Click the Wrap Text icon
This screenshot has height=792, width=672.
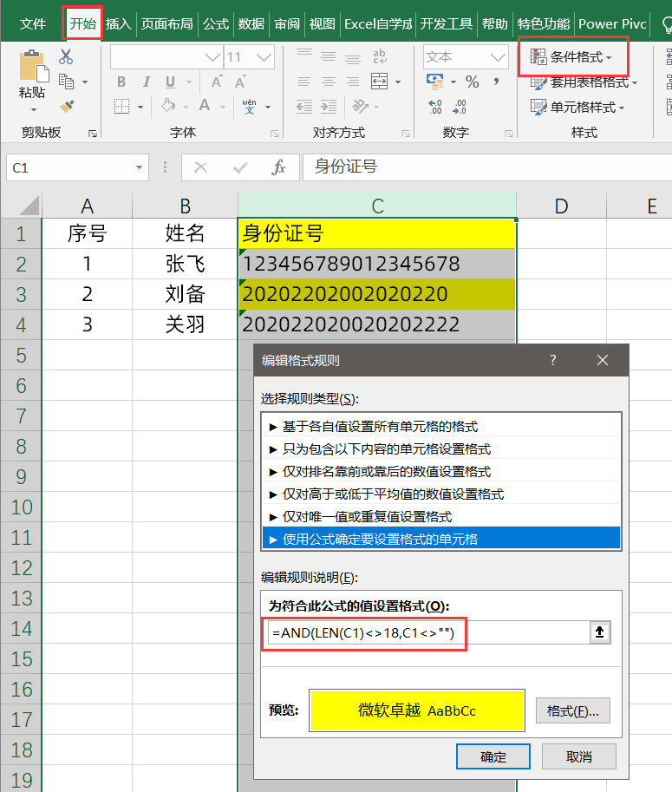click(380, 57)
